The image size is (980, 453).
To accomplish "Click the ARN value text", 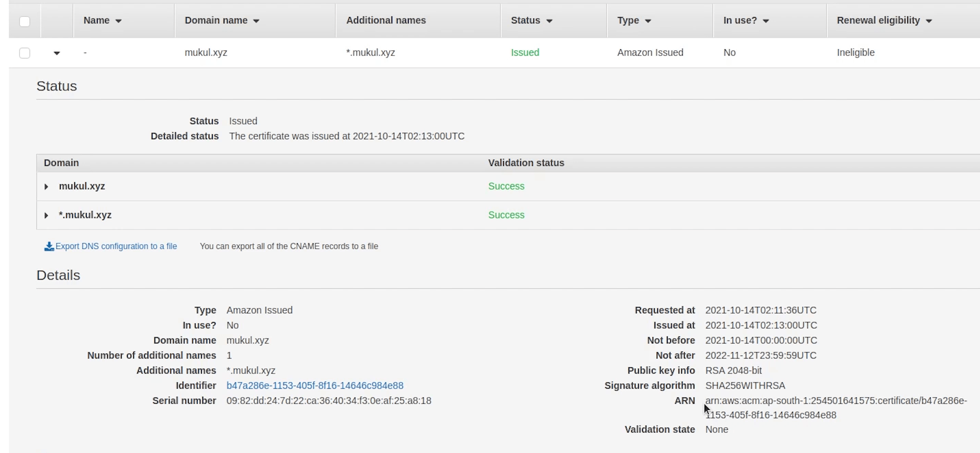I will (835, 401).
